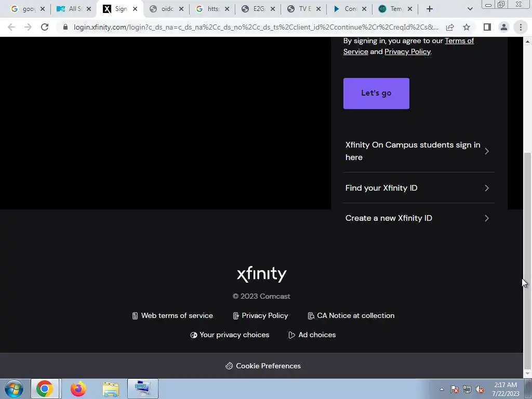
Task: Go forward in browser history
Action: (x=28, y=27)
